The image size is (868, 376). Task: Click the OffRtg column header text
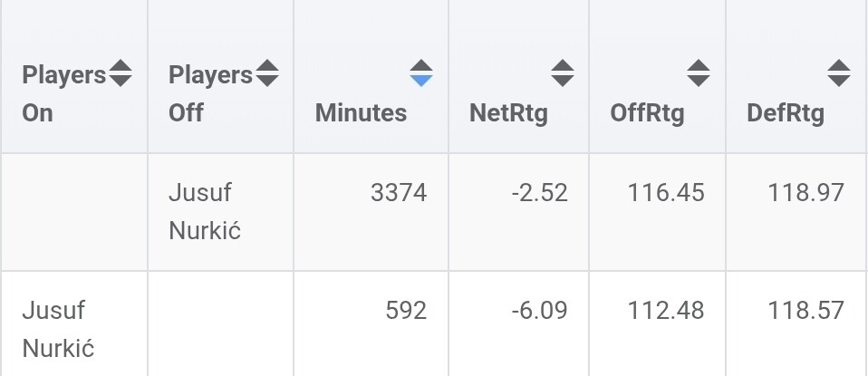tap(647, 113)
